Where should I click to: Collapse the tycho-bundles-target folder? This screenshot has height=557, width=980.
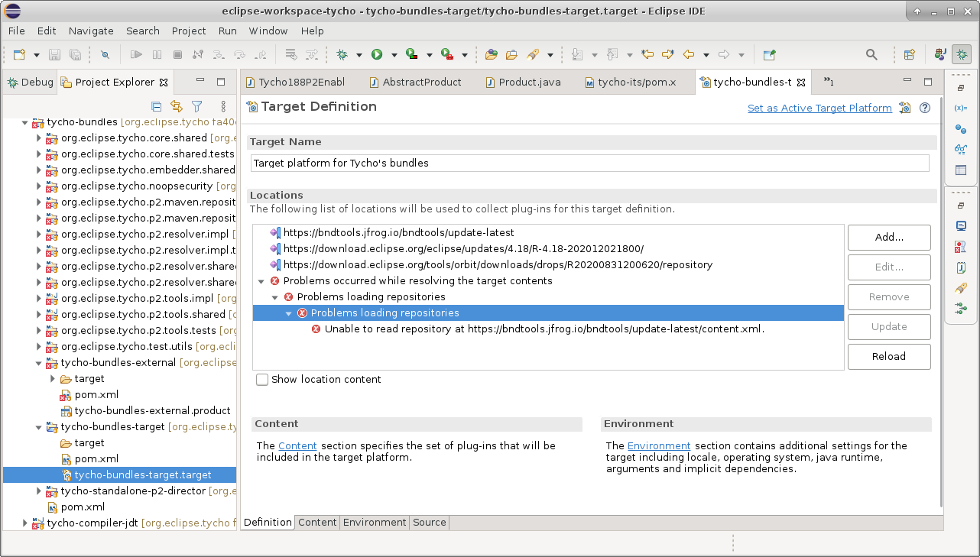39,427
